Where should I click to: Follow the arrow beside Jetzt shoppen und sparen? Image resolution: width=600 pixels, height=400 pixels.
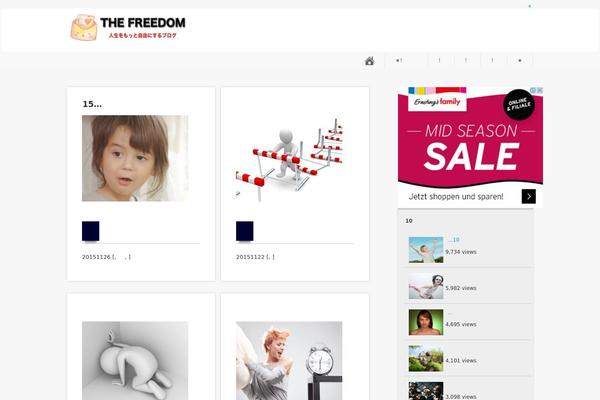click(x=528, y=196)
